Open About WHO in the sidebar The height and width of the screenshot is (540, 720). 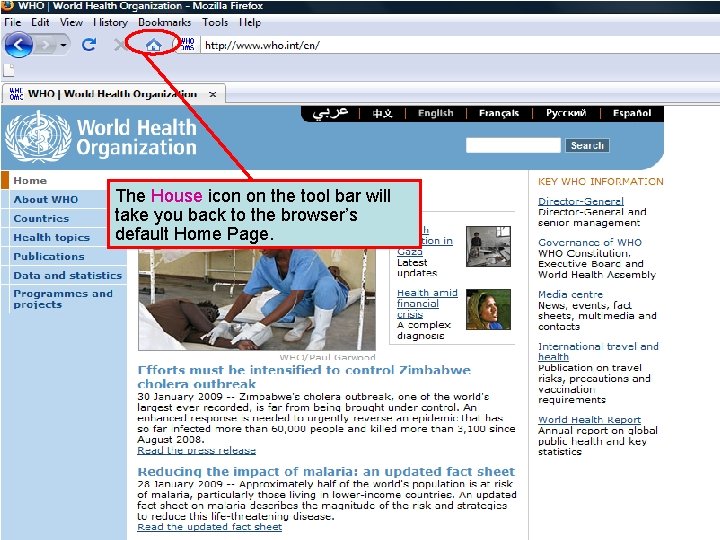[45, 199]
